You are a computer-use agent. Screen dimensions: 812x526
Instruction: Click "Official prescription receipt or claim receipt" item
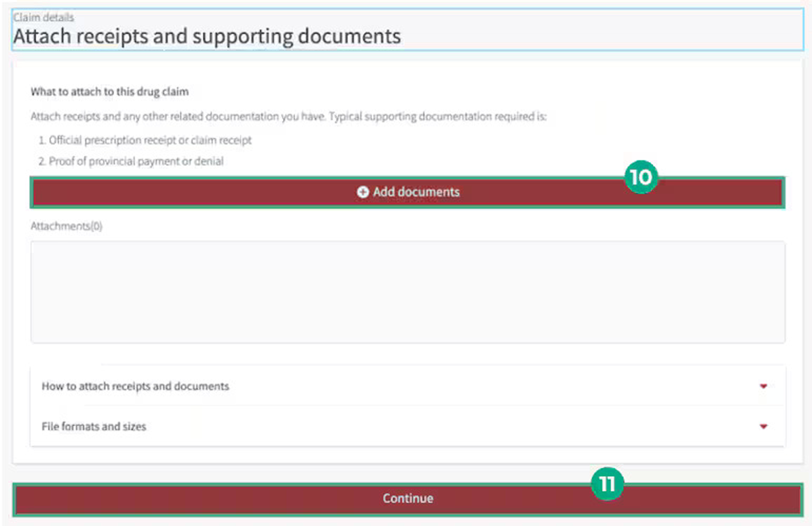[x=150, y=140]
